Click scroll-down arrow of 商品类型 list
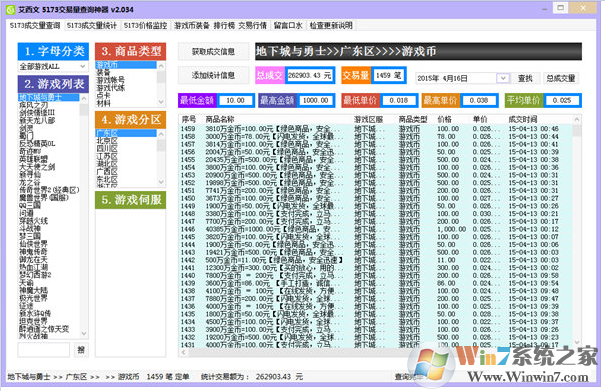 [161, 102]
